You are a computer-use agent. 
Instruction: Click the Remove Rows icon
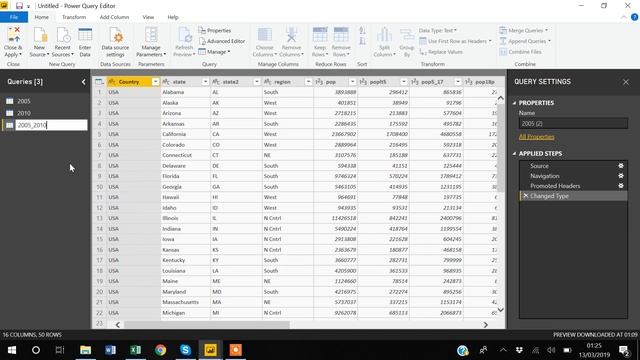pyautogui.click(x=341, y=35)
